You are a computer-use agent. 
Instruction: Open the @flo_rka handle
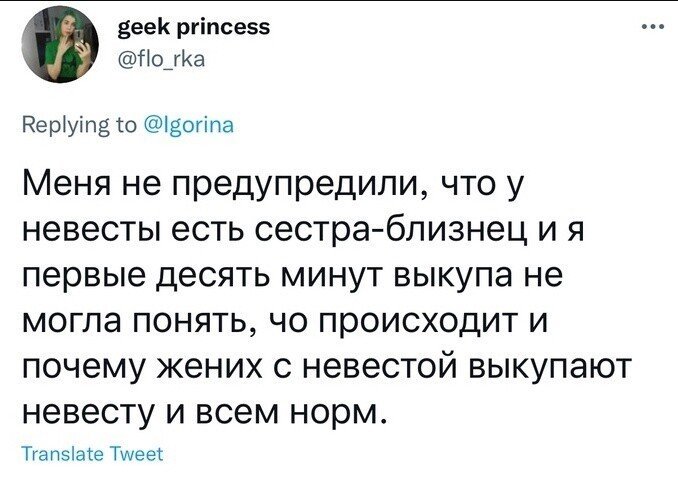(x=162, y=59)
